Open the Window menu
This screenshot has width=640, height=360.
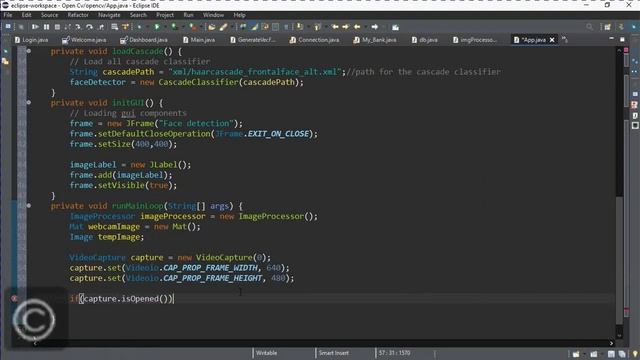pyautogui.click(x=213, y=15)
